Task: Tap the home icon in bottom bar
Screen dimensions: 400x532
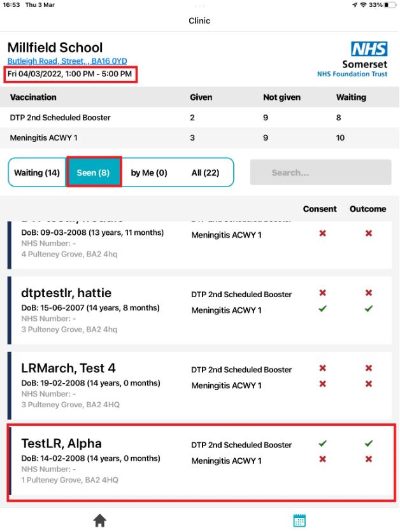Action: (x=99, y=521)
